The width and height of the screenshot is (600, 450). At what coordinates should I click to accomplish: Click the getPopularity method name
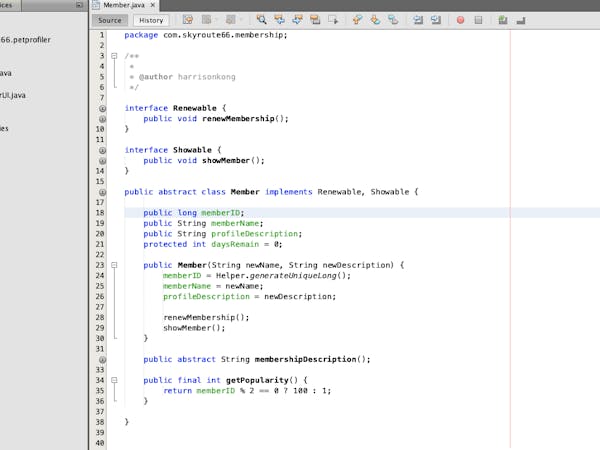click(x=257, y=380)
